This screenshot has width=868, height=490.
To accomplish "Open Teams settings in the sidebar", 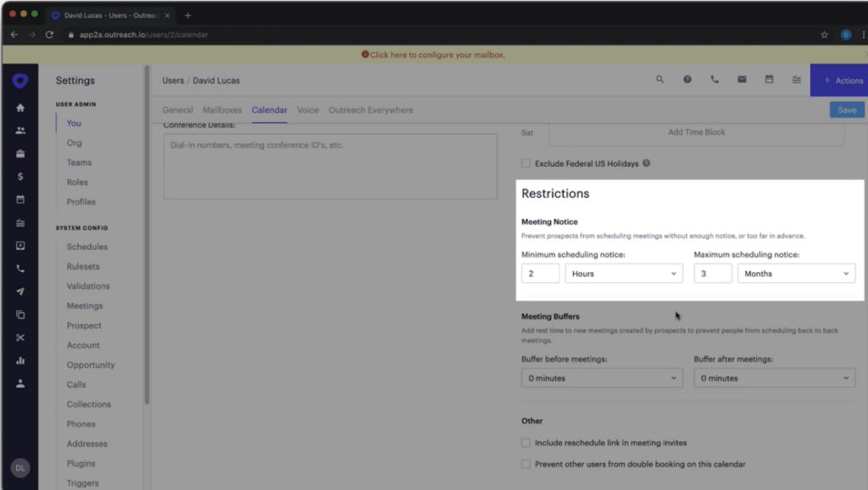I will tap(79, 162).
